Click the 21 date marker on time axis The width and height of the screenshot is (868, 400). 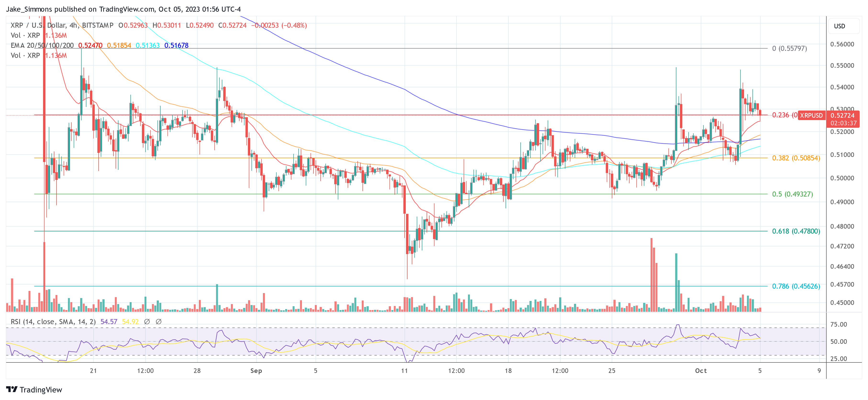coord(93,371)
